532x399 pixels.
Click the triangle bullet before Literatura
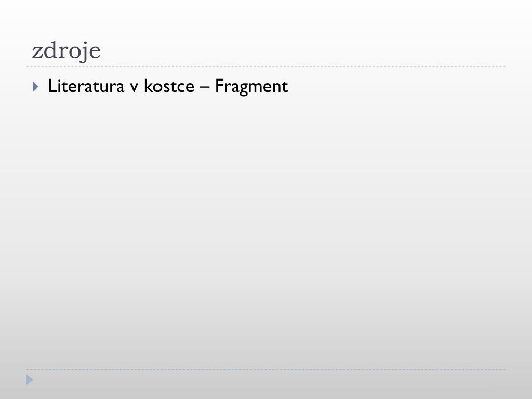[36, 87]
